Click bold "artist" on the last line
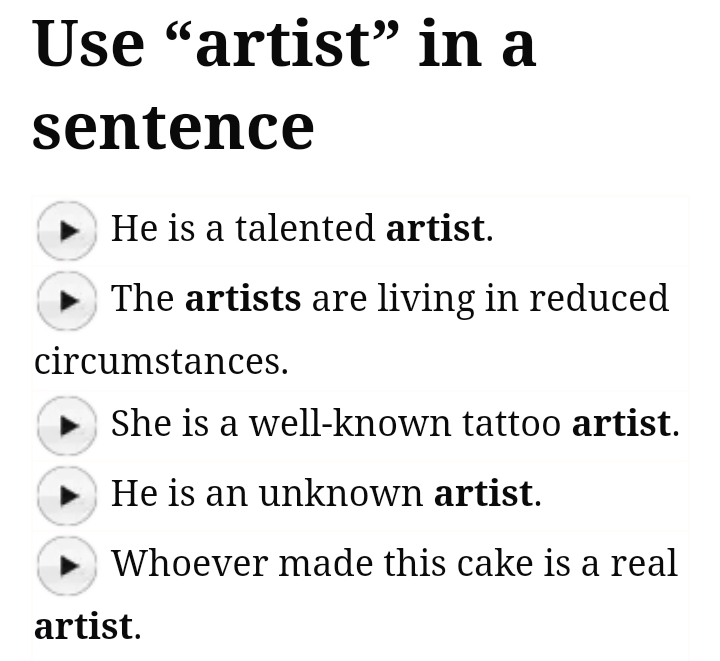Image resolution: width=720 pixels, height=661 pixels. point(83,627)
